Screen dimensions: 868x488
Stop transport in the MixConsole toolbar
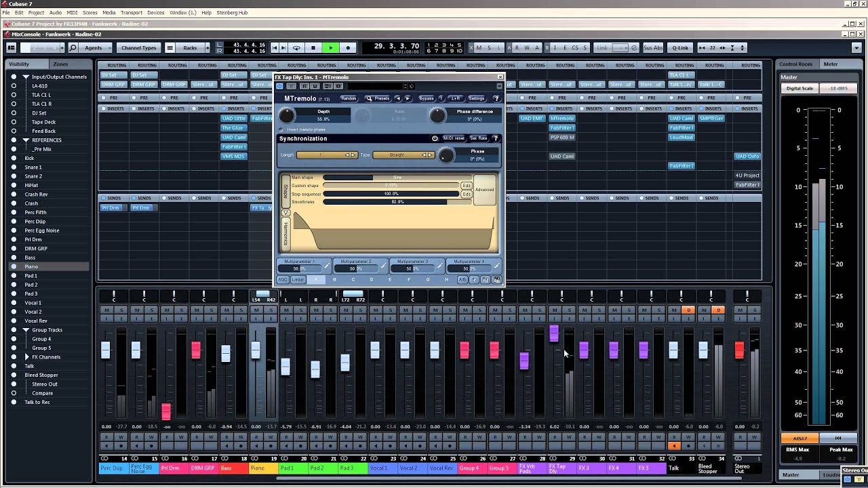point(313,47)
